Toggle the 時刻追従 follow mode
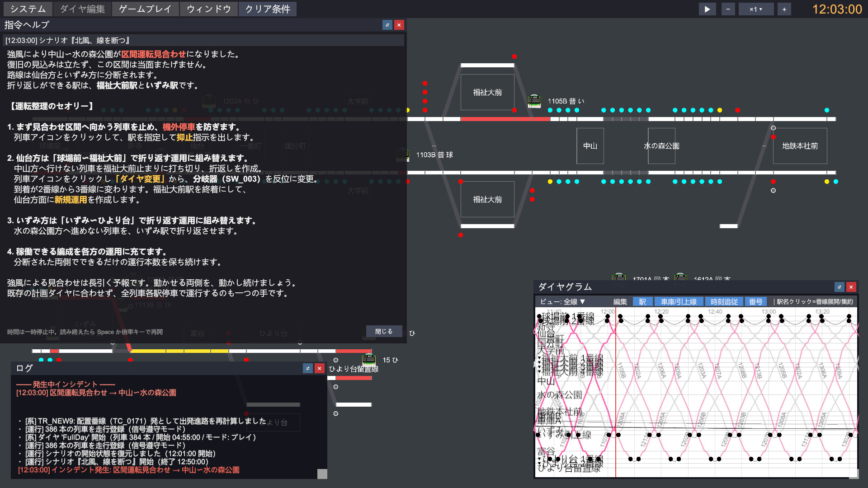This screenshot has height=488, width=868. coord(724,302)
